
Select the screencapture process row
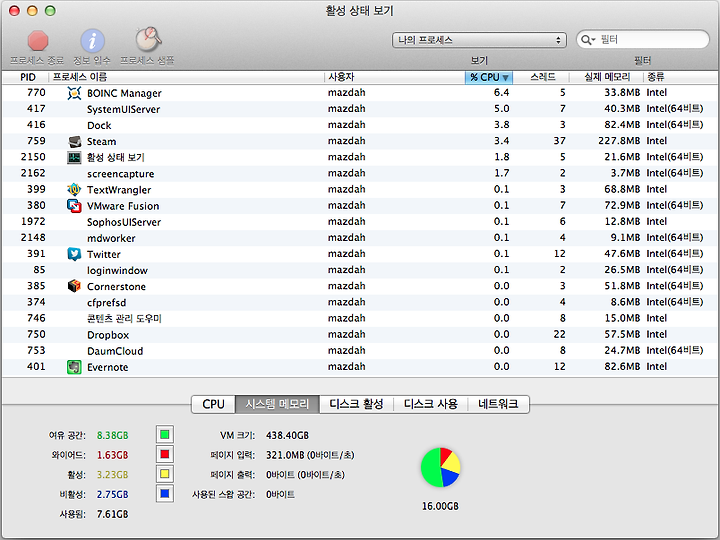[x=360, y=174]
